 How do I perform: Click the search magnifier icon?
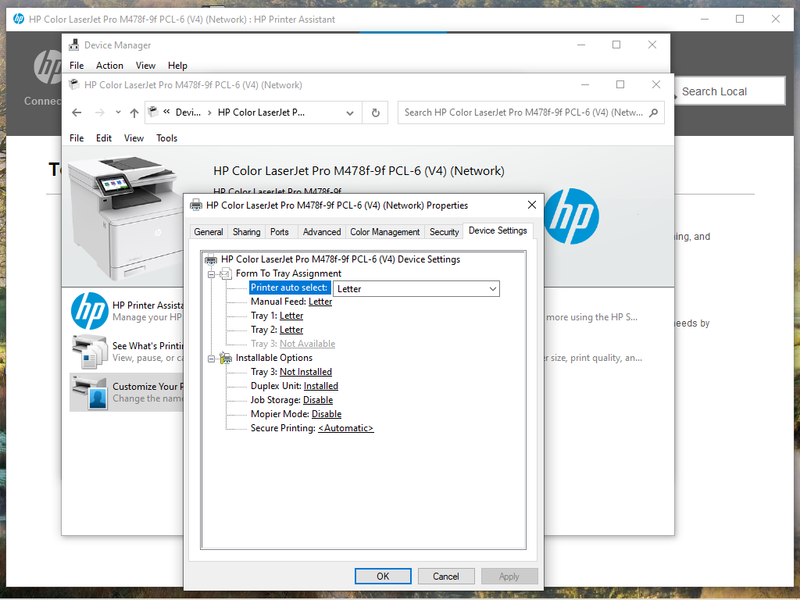tap(654, 113)
